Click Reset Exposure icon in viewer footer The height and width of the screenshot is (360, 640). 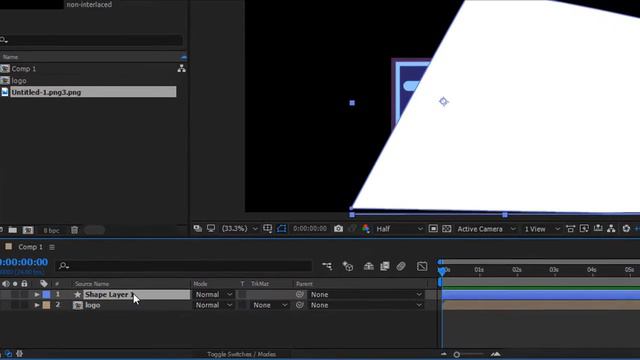[626, 229]
